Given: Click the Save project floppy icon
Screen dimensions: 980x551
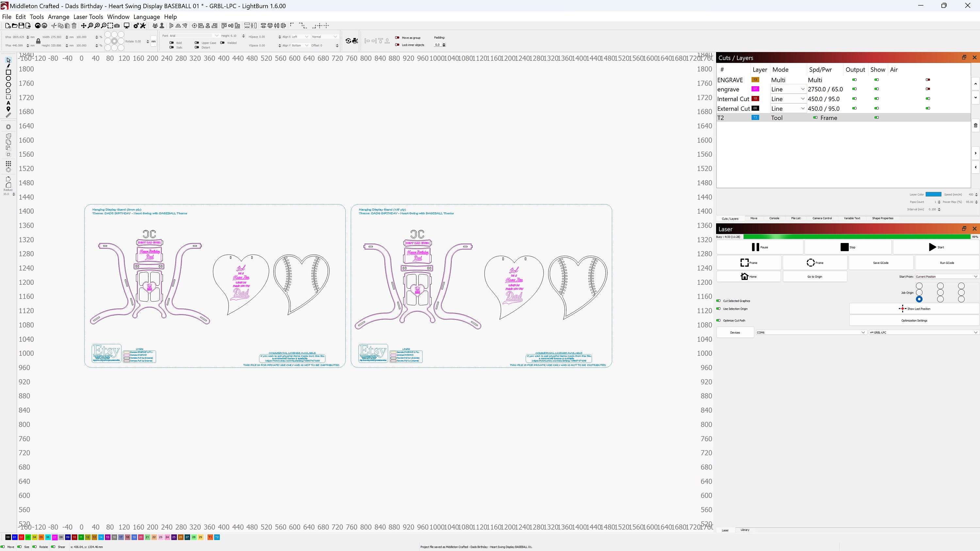Looking at the screenshot, I should click(22, 26).
